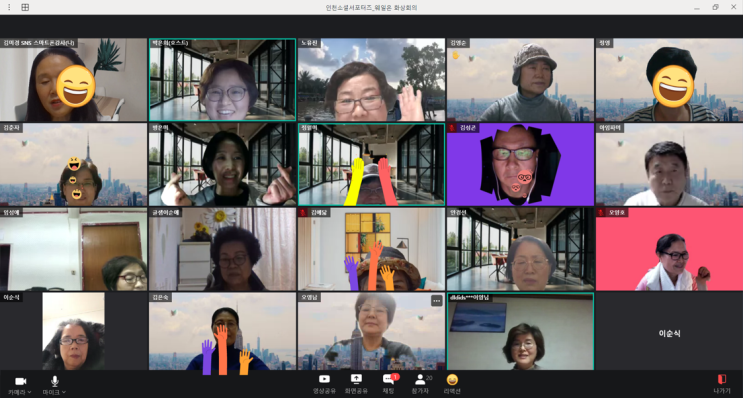Select the man in white shirt tile
Screen dimensions: 743x398
point(669,164)
